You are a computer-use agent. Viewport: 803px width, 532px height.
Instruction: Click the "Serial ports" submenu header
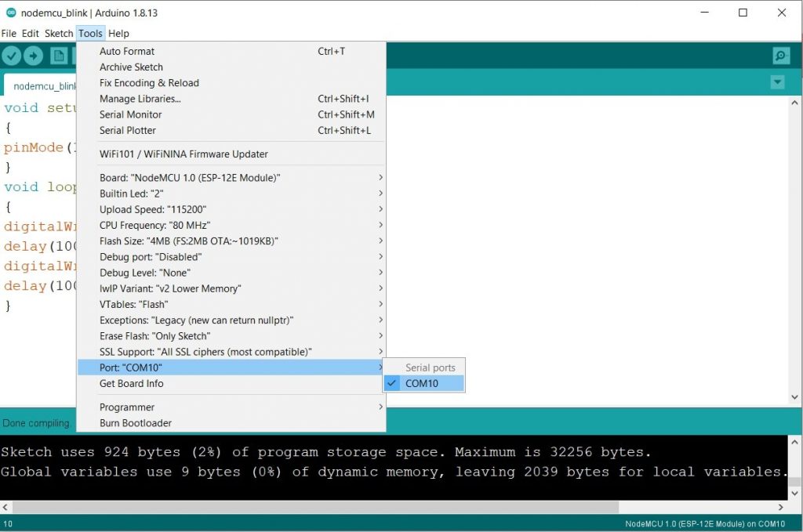[x=431, y=367]
